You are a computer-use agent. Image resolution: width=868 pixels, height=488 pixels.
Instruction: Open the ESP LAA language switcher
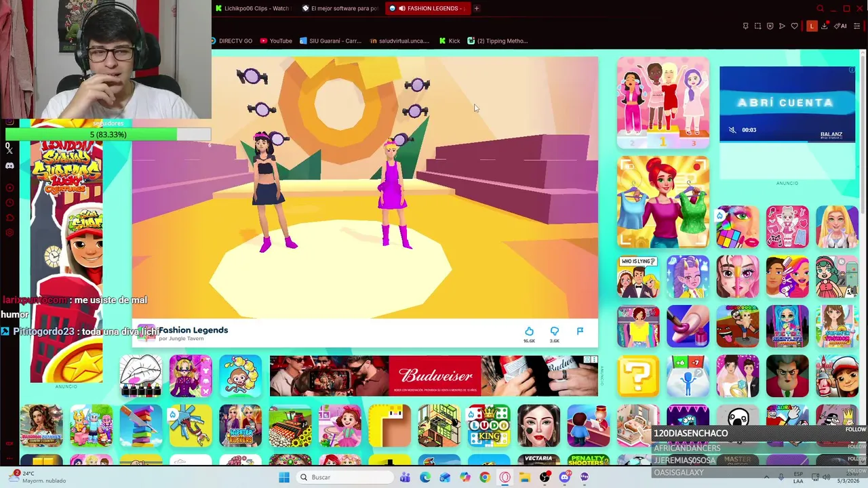coord(798,477)
